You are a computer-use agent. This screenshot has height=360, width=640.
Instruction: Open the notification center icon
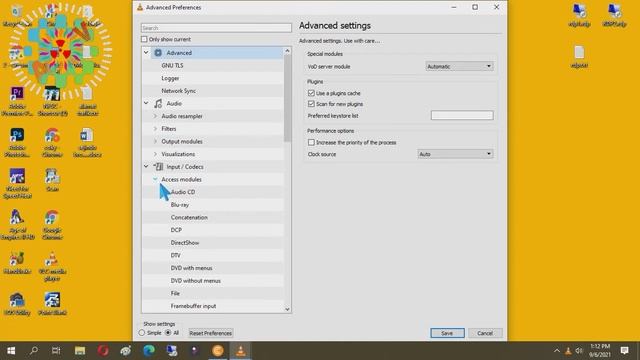[624, 351]
